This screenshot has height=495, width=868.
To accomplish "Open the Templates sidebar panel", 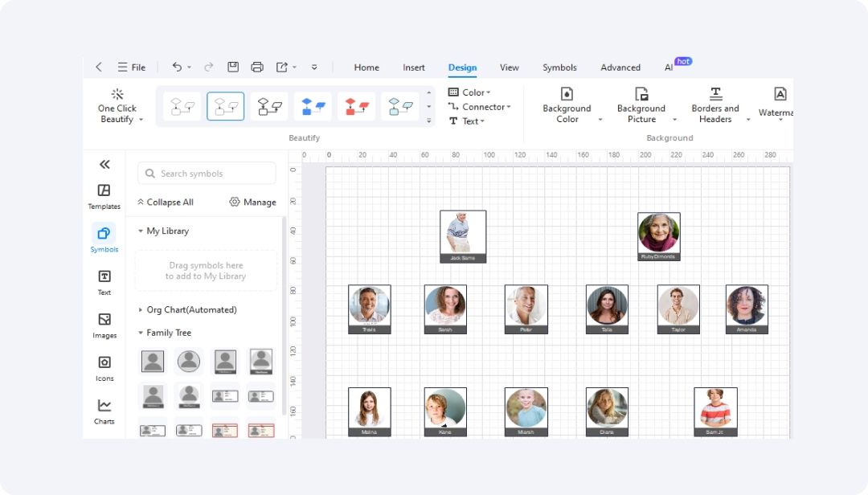I will (x=104, y=197).
